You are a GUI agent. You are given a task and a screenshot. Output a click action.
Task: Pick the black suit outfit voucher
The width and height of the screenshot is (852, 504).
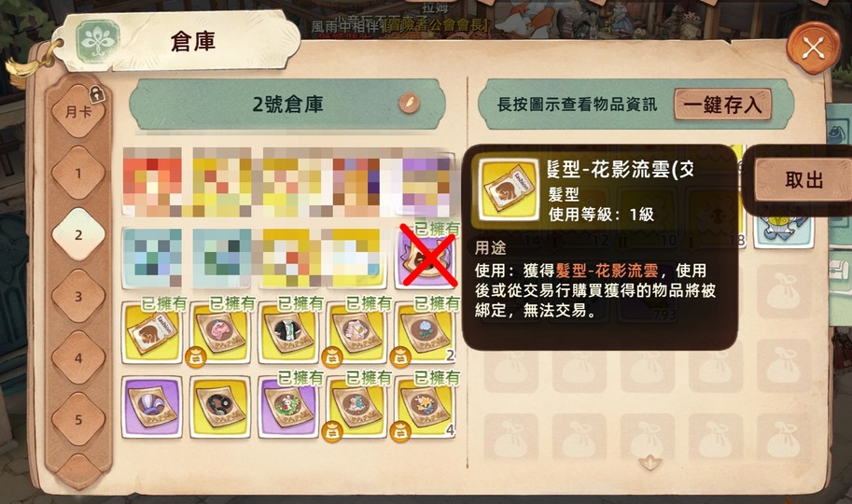(x=288, y=333)
